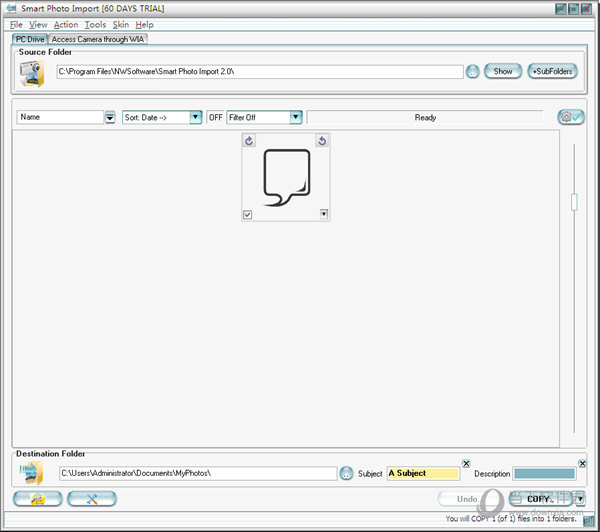
Task: Click the destination folder icon
Action: [x=32, y=473]
